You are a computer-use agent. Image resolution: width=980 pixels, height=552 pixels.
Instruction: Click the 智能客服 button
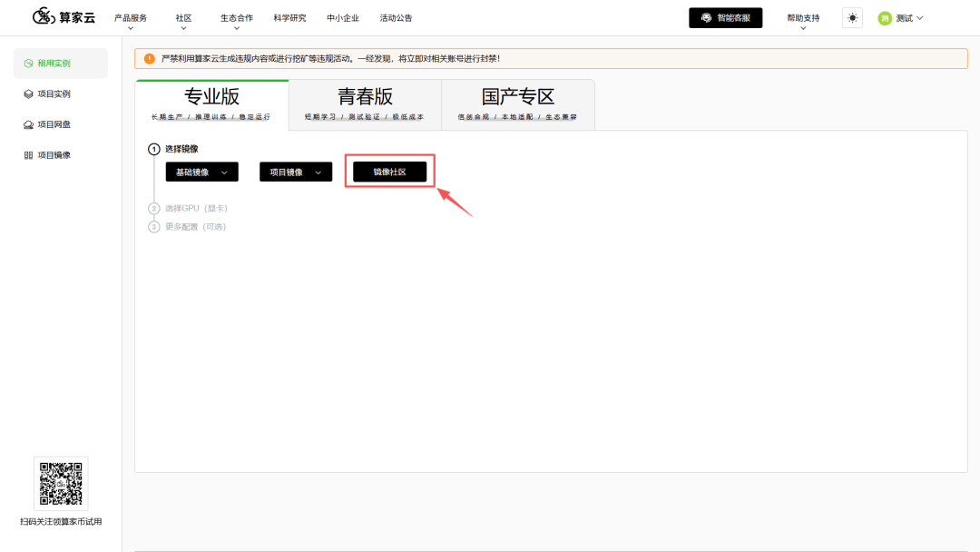726,18
